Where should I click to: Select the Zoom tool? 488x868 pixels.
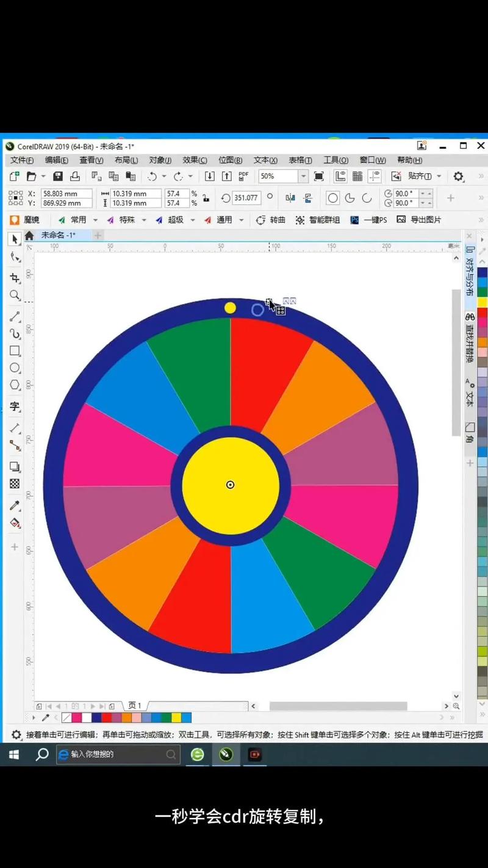15,295
